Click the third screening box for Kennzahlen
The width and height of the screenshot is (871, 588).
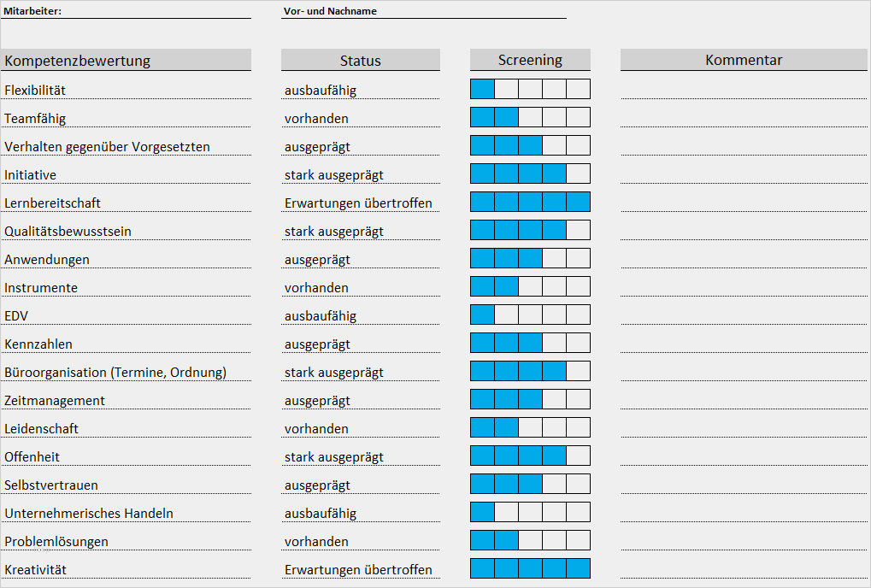[x=530, y=344]
